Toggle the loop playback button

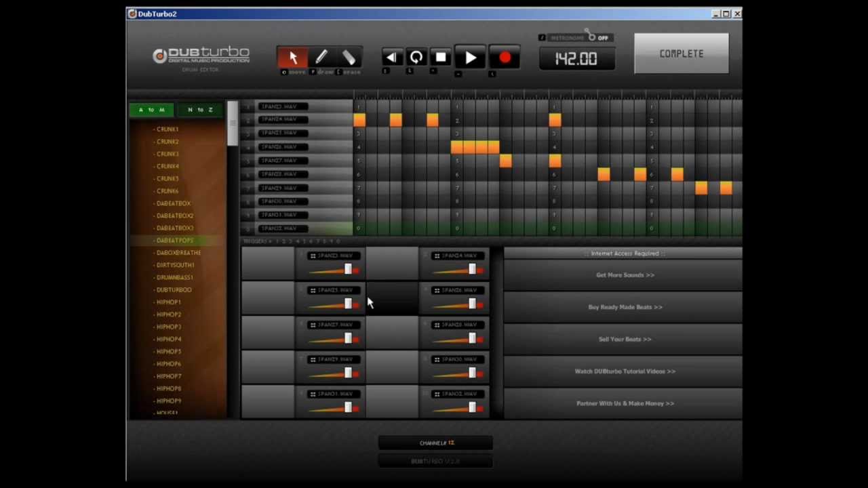coord(416,58)
